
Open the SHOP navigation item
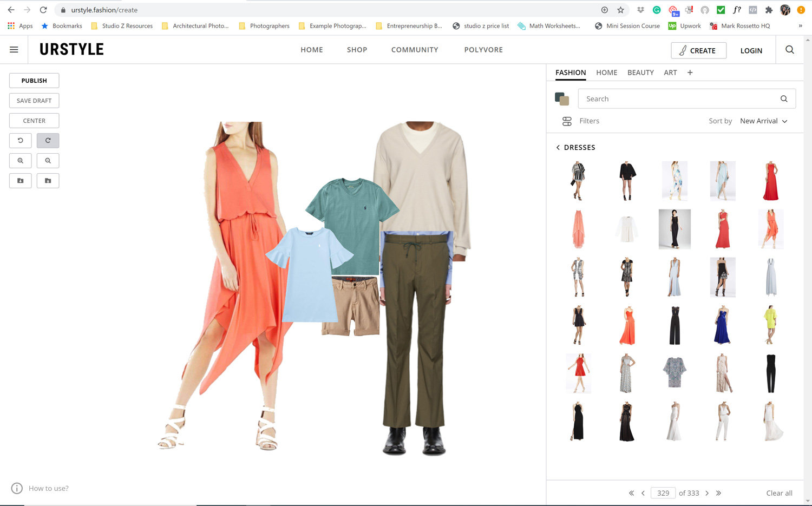(x=357, y=50)
